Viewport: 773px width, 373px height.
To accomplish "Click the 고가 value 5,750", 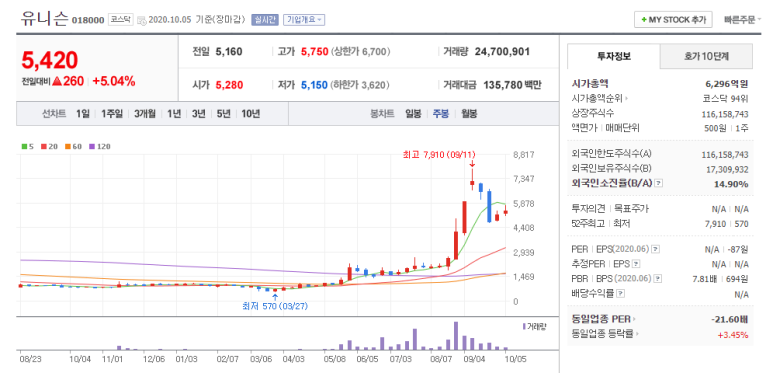I will [x=315, y=51].
